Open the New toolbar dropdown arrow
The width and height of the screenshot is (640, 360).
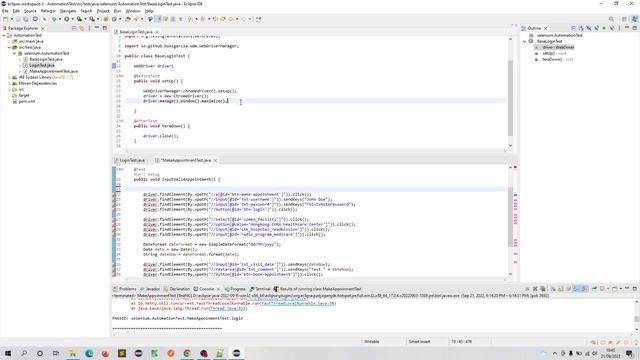pyautogui.click(x=11, y=19)
